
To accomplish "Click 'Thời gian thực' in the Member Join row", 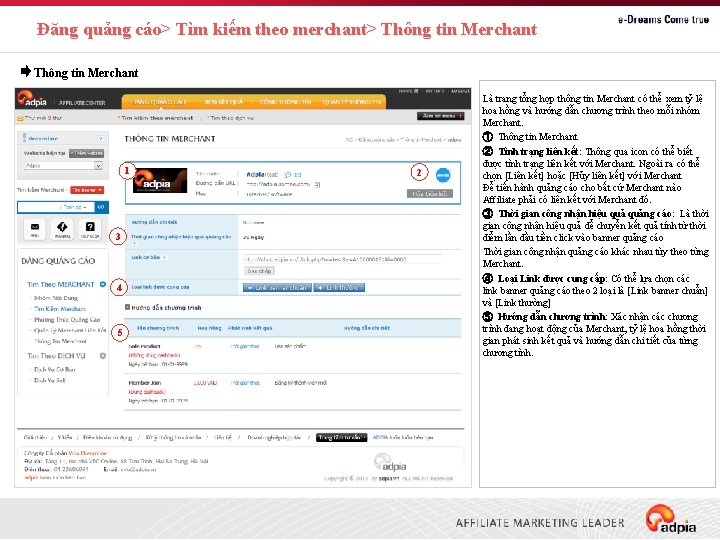I will point(245,382).
